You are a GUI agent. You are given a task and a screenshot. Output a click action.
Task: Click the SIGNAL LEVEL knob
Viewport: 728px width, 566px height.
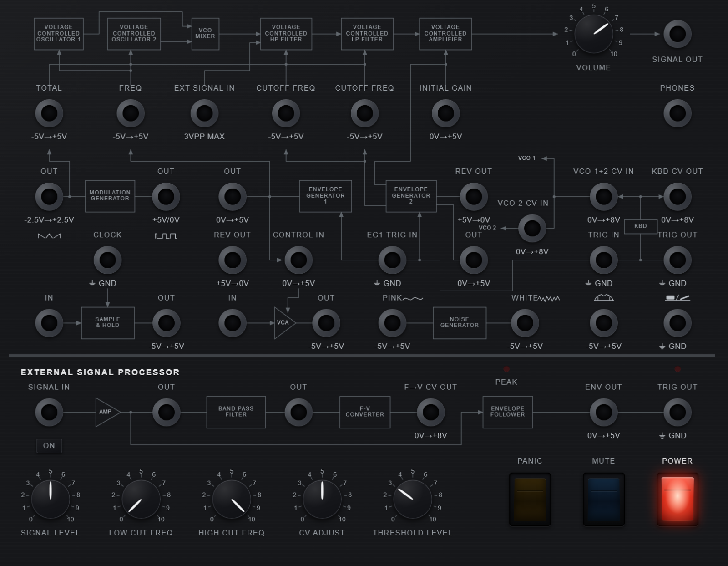pyautogui.click(x=50, y=499)
